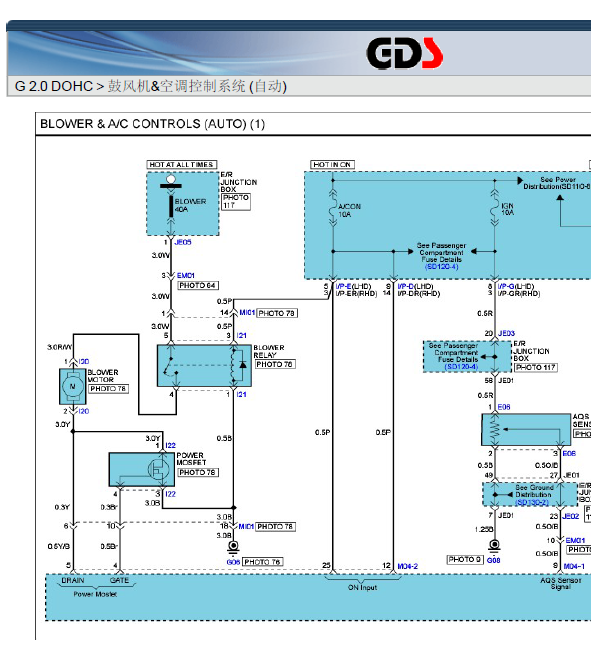Open the I20 connector link at pin 1

point(84,361)
